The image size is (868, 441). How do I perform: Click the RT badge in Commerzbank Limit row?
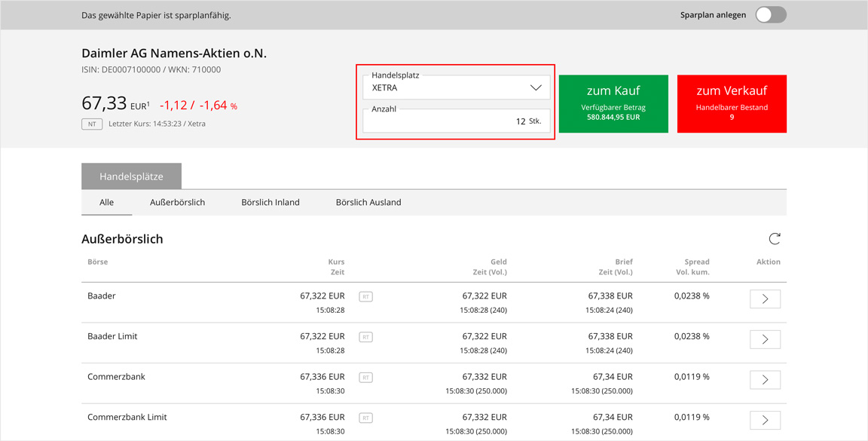point(365,418)
